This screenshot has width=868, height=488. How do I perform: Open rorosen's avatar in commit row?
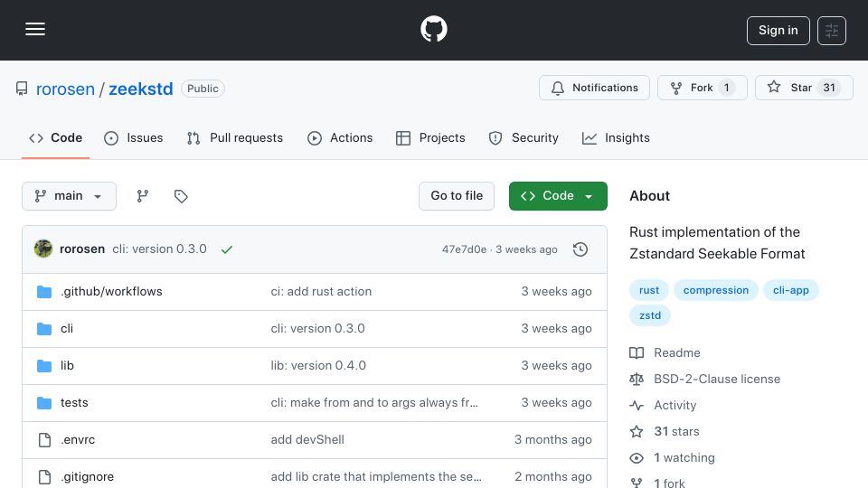click(43, 249)
